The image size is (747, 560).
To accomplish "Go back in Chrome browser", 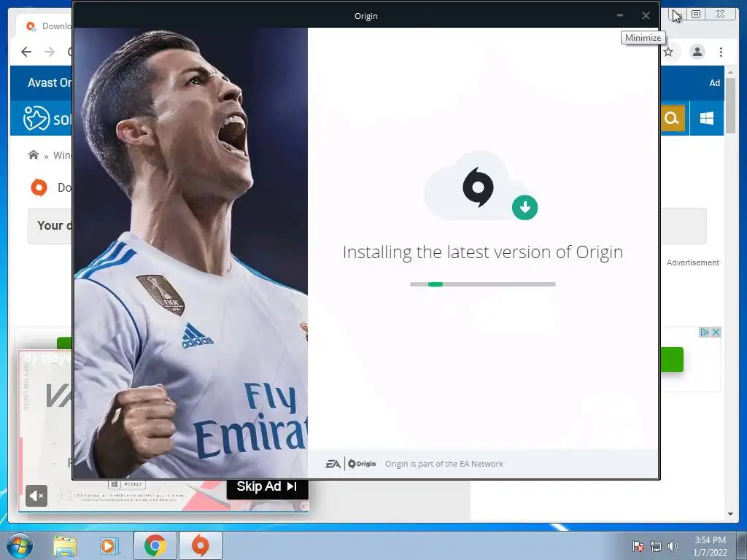I will point(26,52).
